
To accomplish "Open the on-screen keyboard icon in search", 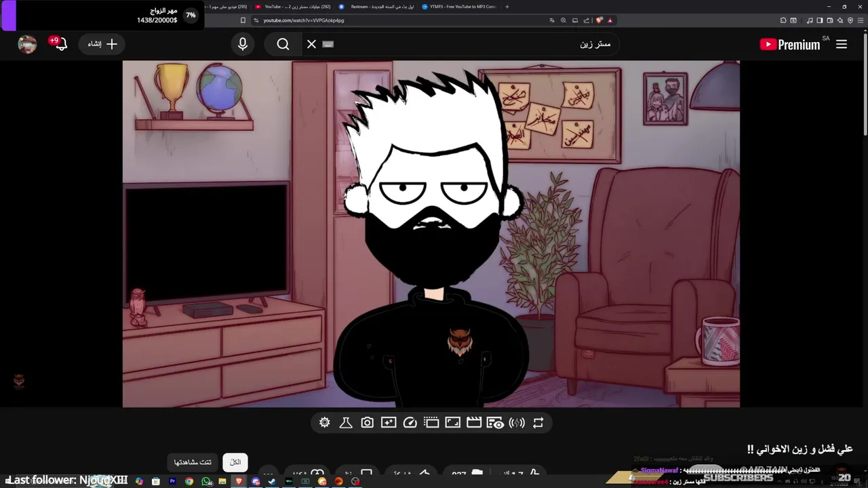I will click(x=328, y=44).
